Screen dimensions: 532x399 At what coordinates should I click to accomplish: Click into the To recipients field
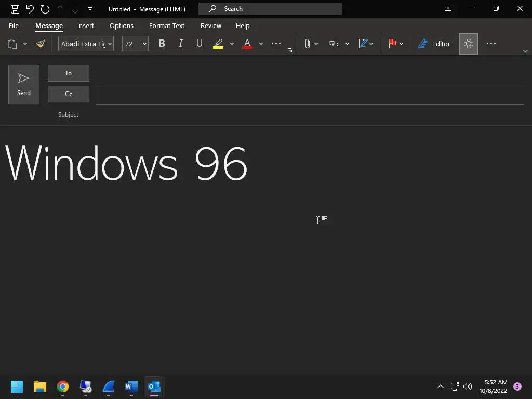pos(310,74)
